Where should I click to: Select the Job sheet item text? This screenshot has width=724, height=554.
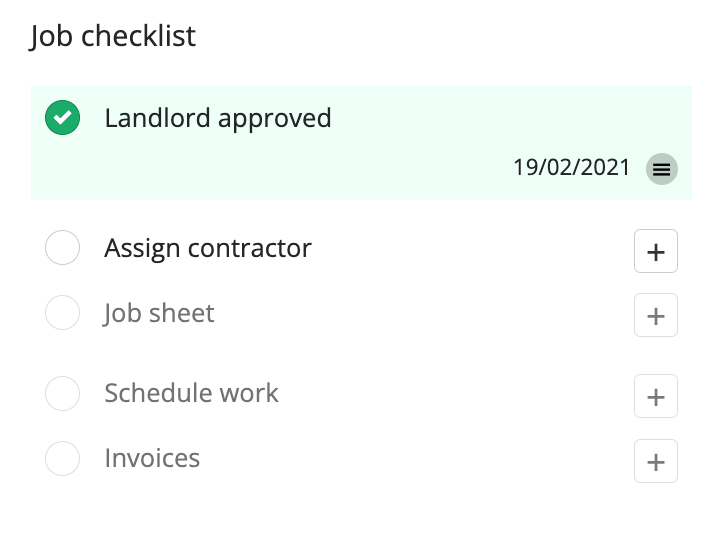tap(159, 314)
